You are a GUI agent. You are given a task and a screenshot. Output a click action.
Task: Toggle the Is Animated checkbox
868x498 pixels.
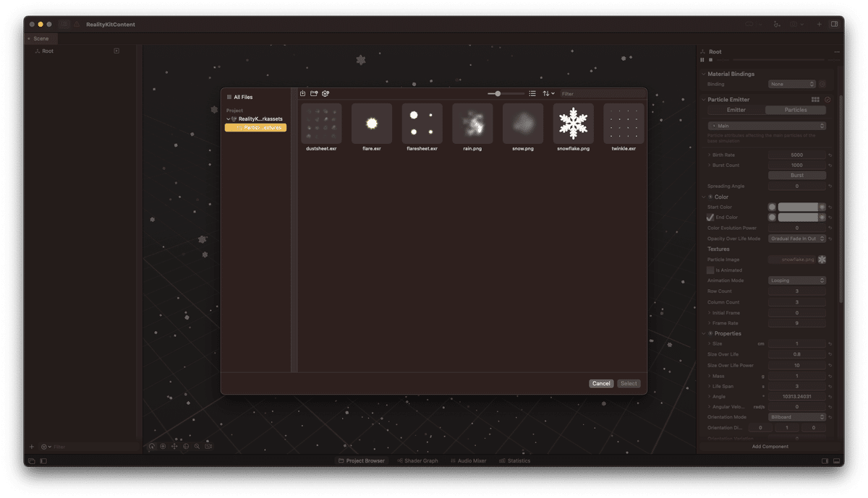[x=710, y=270]
